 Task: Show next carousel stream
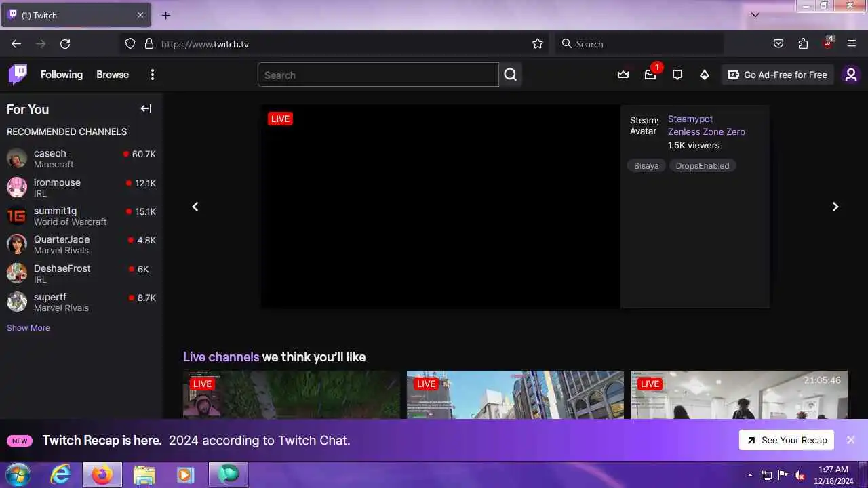835,207
